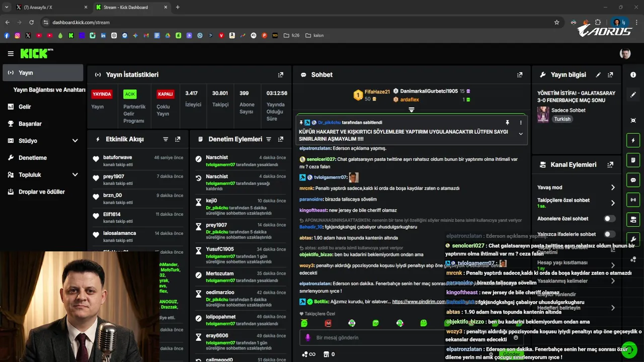Image resolution: width=644 pixels, height=362 pixels.
Task: Click the info icon in right sidebar
Action: 633,74
